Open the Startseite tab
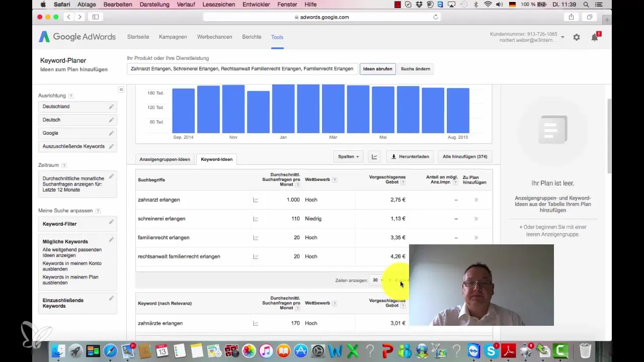 (138, 37)
